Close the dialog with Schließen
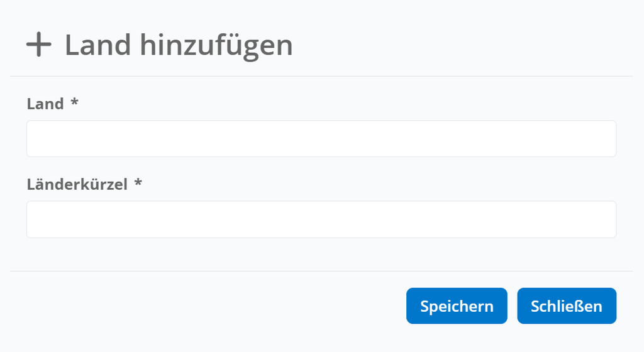644x352 pixels. coord(567,306)
